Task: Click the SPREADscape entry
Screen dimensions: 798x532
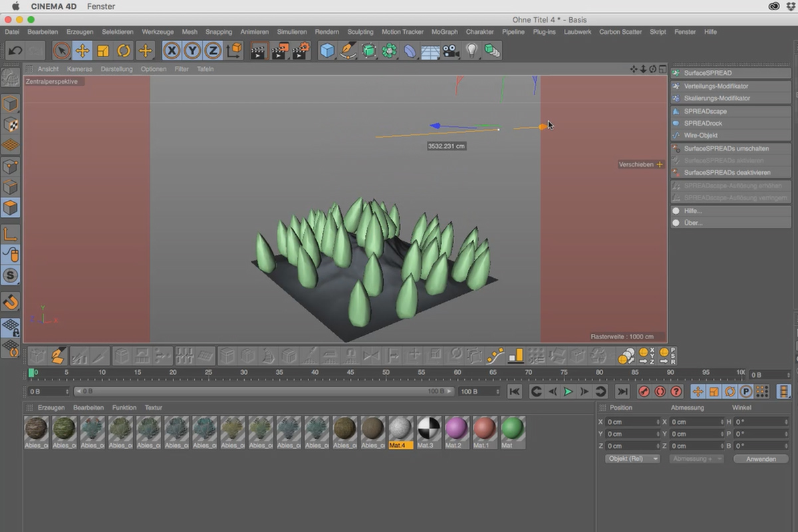Action: pyautogui.click(x=730, y=112)
